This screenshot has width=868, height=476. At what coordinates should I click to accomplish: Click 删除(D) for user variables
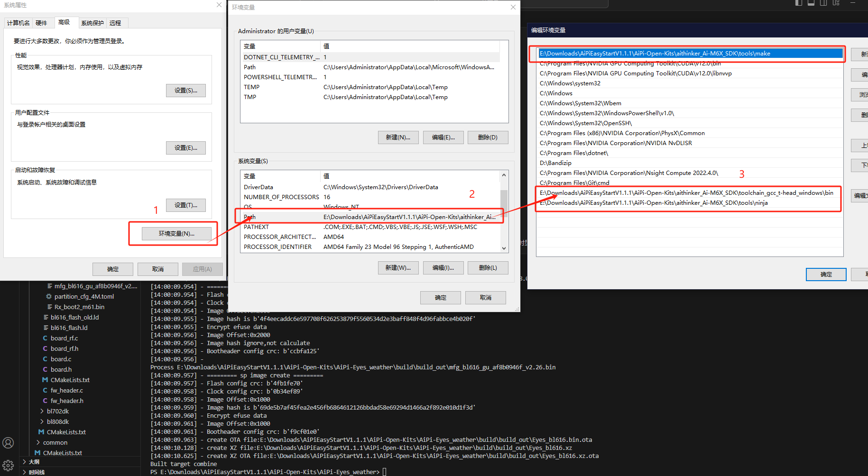[x=488, y=137]
